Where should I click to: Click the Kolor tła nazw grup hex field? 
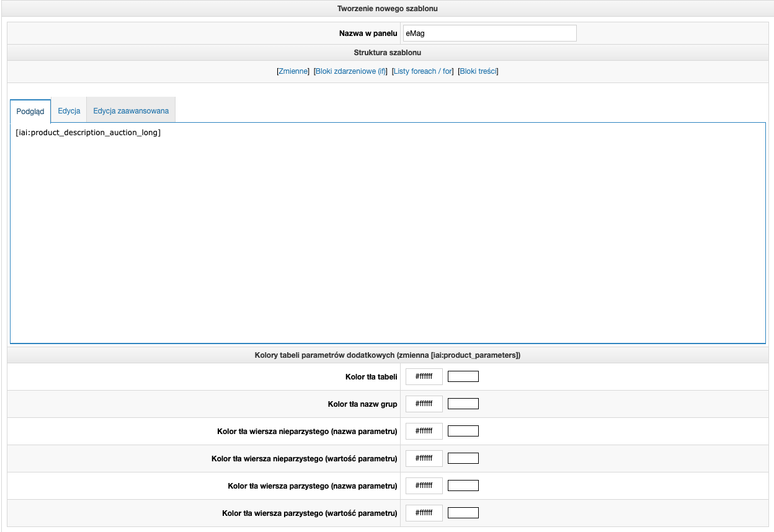click(424, 404)
